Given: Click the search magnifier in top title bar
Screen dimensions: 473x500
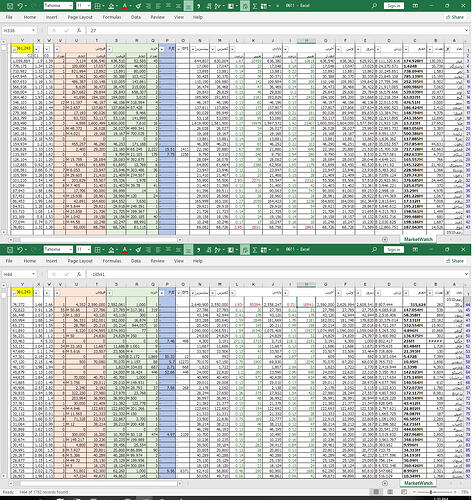Looking at the screenshot, I should click(x=374, y=6).
